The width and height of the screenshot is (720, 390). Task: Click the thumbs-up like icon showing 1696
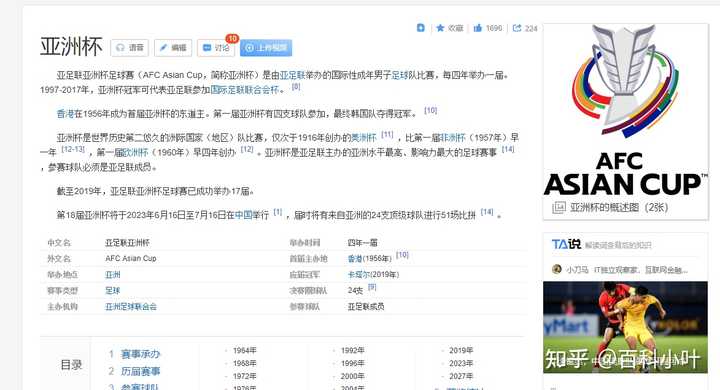[x=478, y=28]
